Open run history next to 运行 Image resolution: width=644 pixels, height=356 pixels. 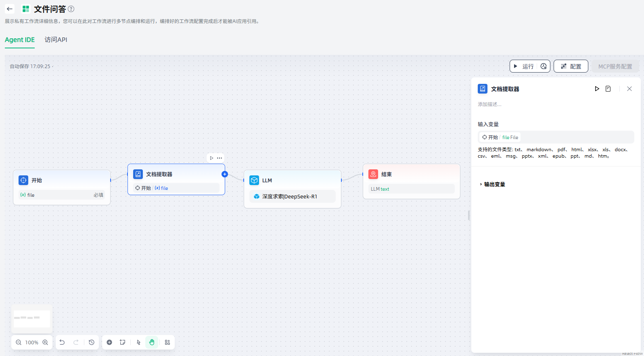(544, 67)
